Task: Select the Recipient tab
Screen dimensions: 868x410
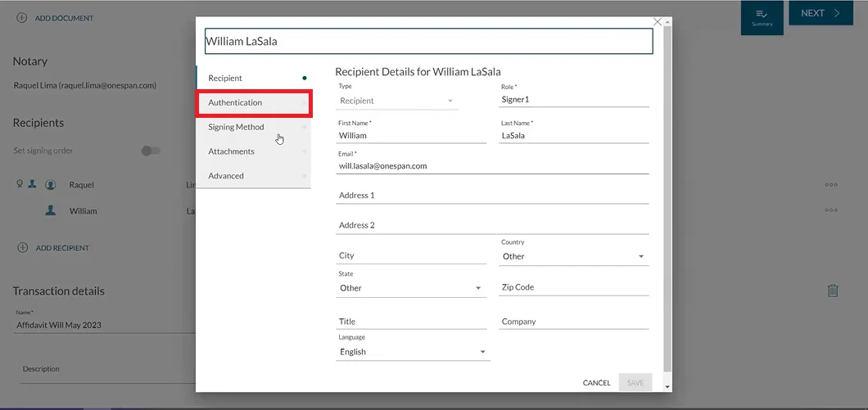Action: (254, 78)
